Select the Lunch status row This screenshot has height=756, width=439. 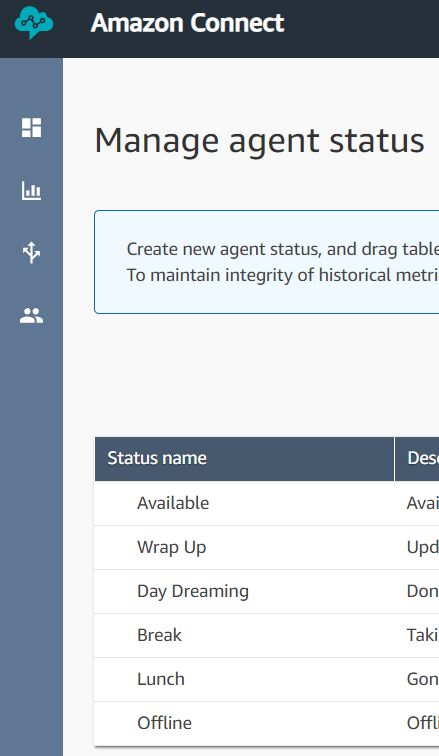point(266,679)
